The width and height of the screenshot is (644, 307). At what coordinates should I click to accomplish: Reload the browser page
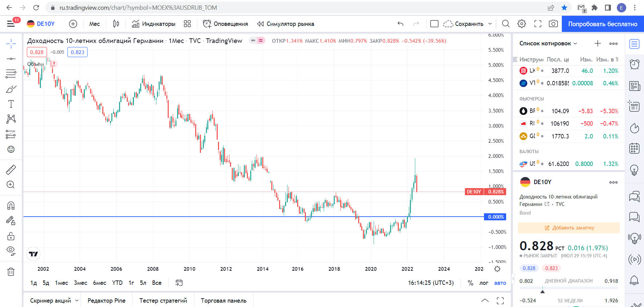pyautogui.click(x=36, y=7)
